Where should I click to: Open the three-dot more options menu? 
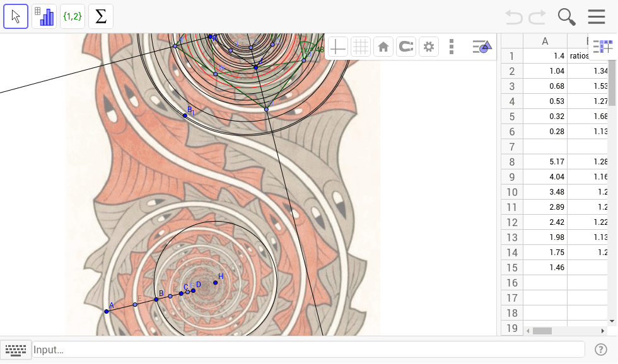pos(452,47)
